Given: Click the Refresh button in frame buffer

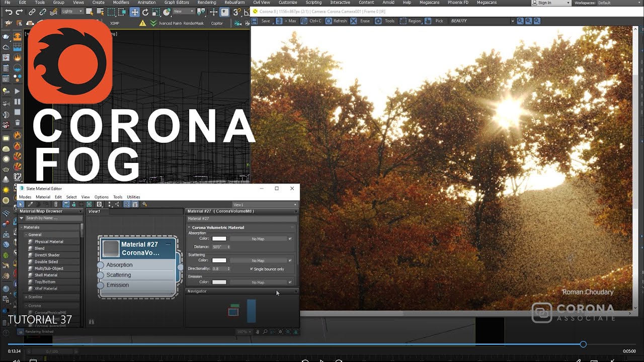Looking at the screenshot, I should point(336,21).
